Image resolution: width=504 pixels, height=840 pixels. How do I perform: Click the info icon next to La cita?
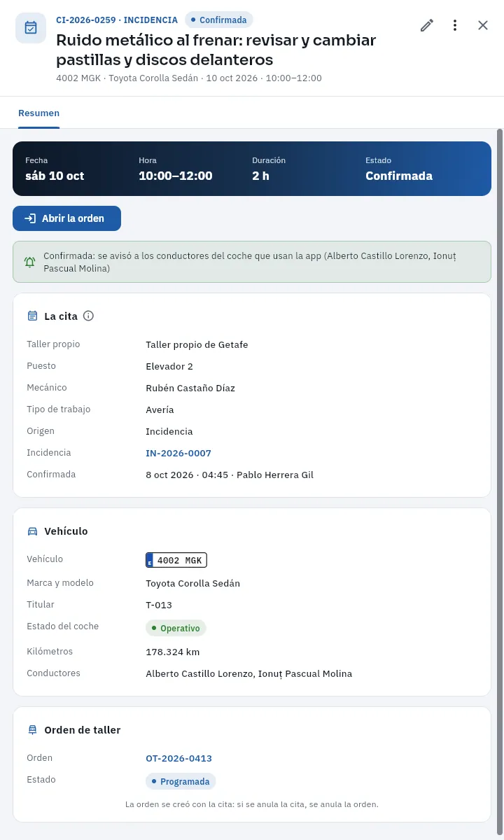[88, 316]
